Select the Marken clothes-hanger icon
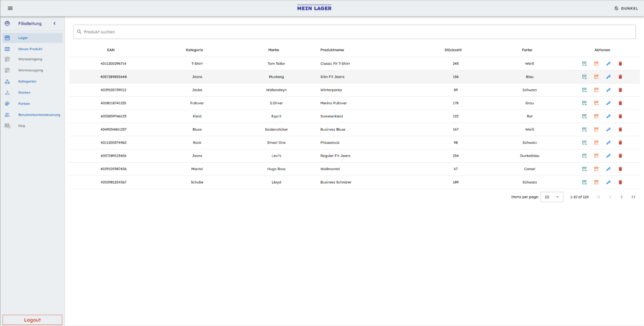The width and height of the screenshot is (644, 326). coord(8,92)
